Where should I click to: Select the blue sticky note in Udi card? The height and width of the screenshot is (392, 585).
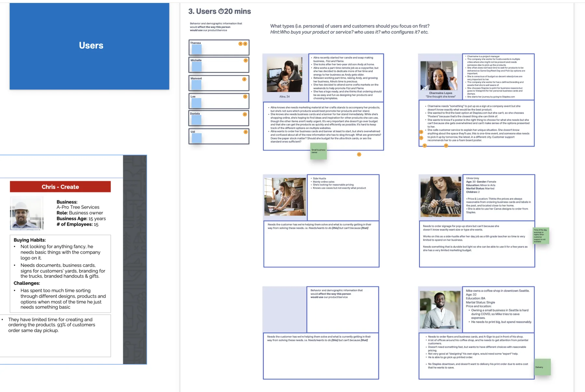click(197, 138)
